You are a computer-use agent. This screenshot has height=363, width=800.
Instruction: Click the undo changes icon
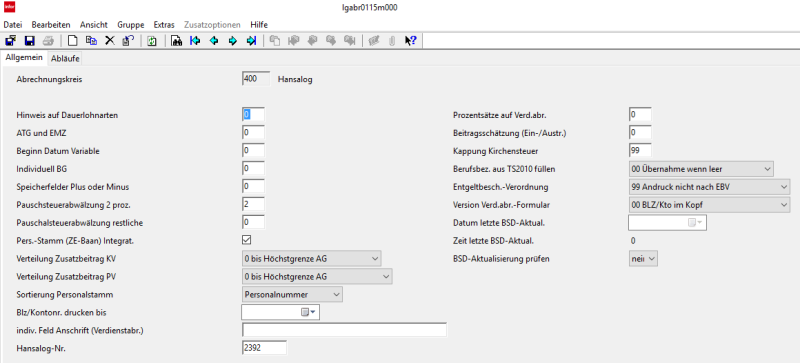128,41
